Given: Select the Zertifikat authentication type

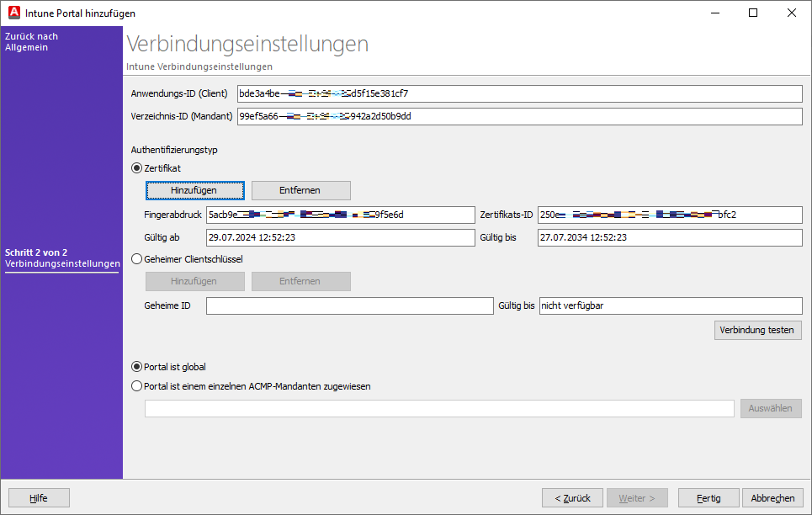Looking at the screenshot, I should 135,168.
